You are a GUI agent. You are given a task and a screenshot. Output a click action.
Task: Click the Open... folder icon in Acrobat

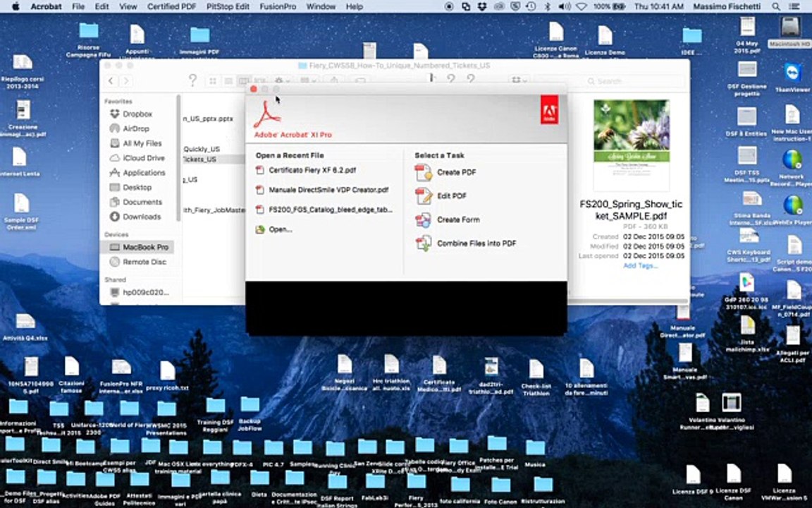[x=260, y=229]
